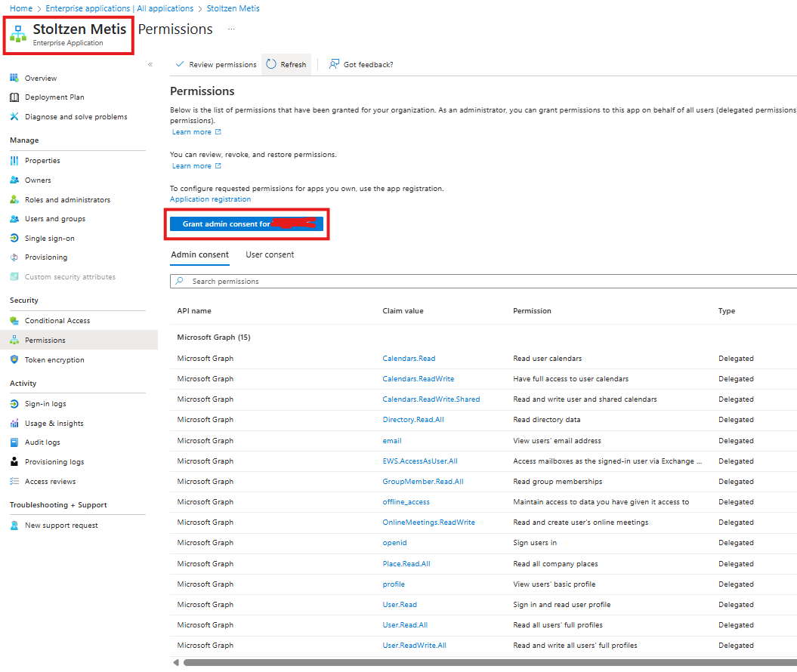Focus the Search permissions field

point(483,281)
